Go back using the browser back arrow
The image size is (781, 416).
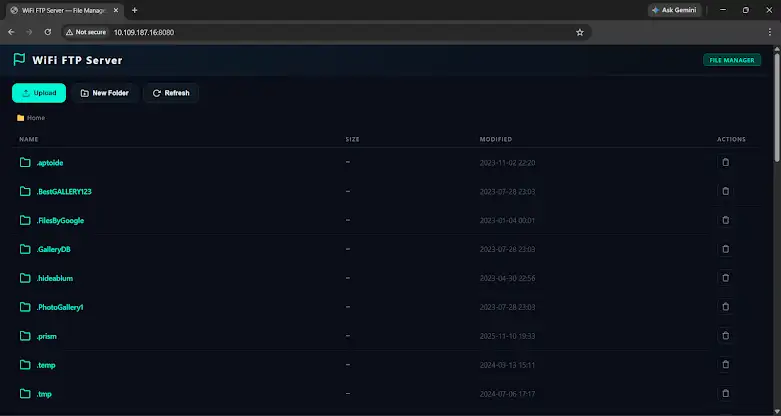tap(11, 32)
